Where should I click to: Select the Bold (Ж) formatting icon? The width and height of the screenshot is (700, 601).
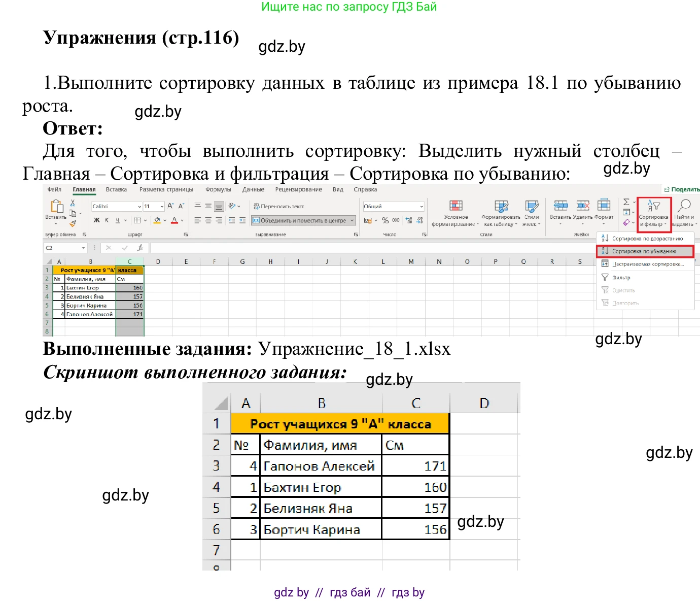click(96, 220)
